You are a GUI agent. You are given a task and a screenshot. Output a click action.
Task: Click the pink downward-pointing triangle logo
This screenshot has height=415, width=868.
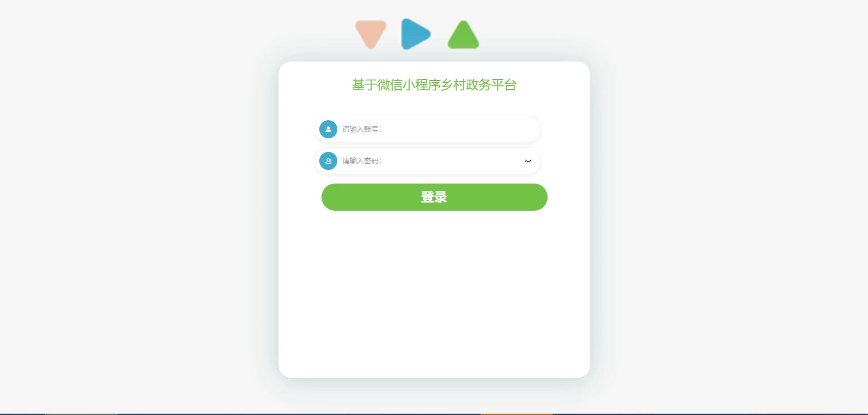point(371,33)
